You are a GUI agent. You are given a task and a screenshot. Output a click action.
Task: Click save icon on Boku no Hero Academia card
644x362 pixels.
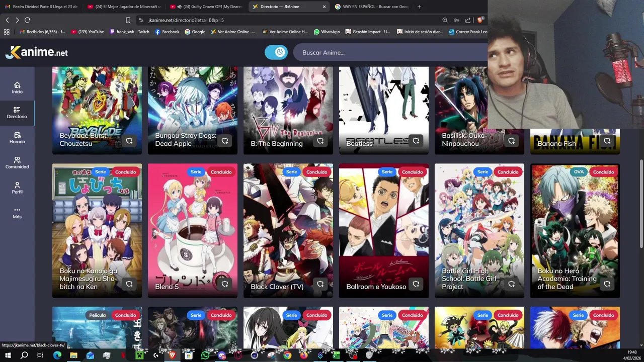607,284
